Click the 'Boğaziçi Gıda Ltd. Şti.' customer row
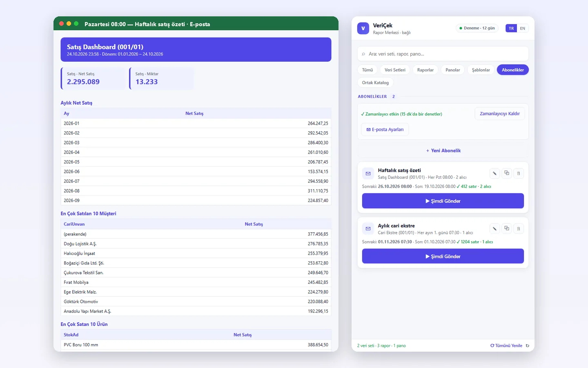This screenshot has width=588, height=368. point(196,263)
